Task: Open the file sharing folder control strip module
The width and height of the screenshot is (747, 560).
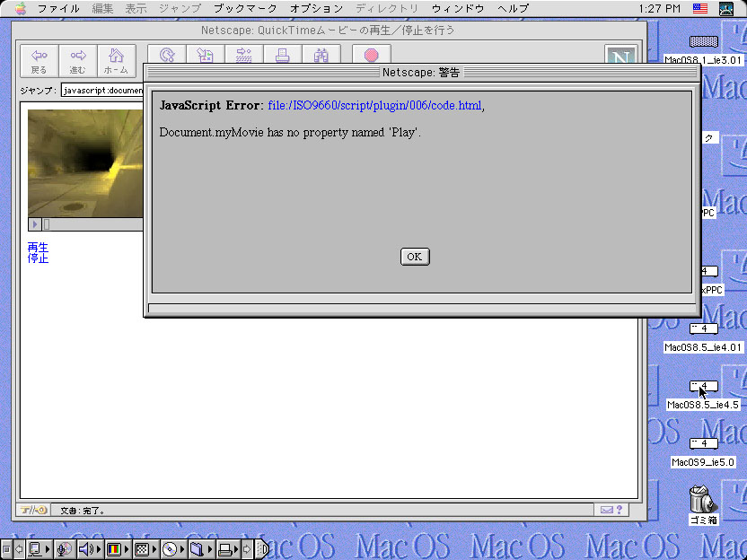Action: click(201, 549)
